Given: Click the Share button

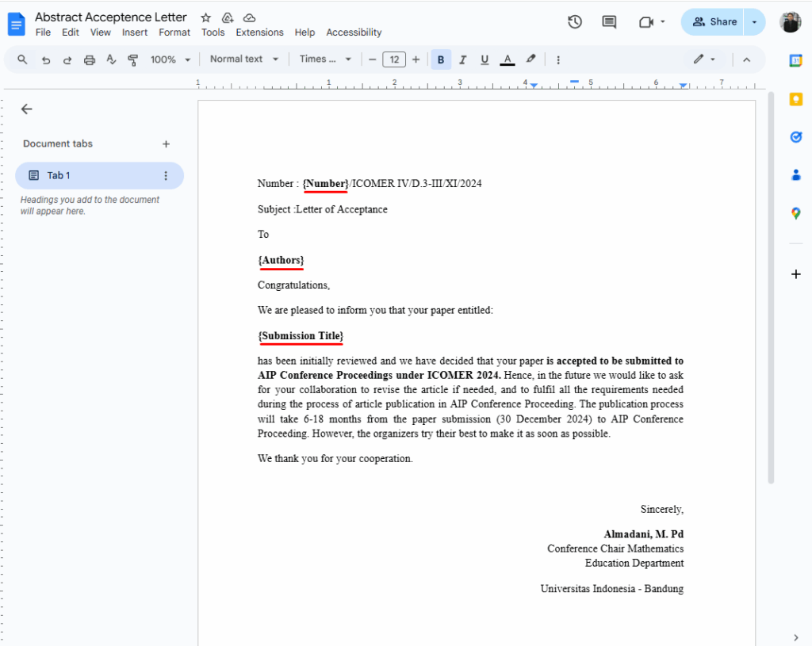Looking at the screenshot, I should pos(713,21).
